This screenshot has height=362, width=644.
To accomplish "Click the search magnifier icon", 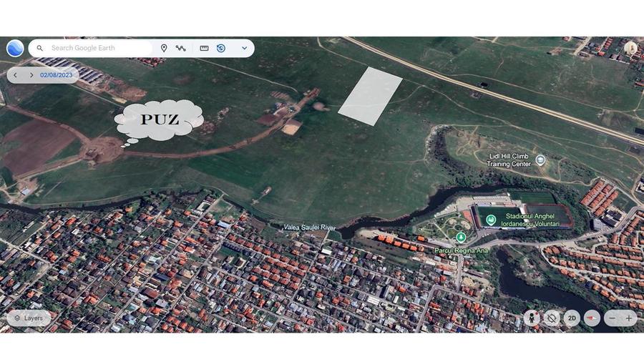I will pos(40,48).
